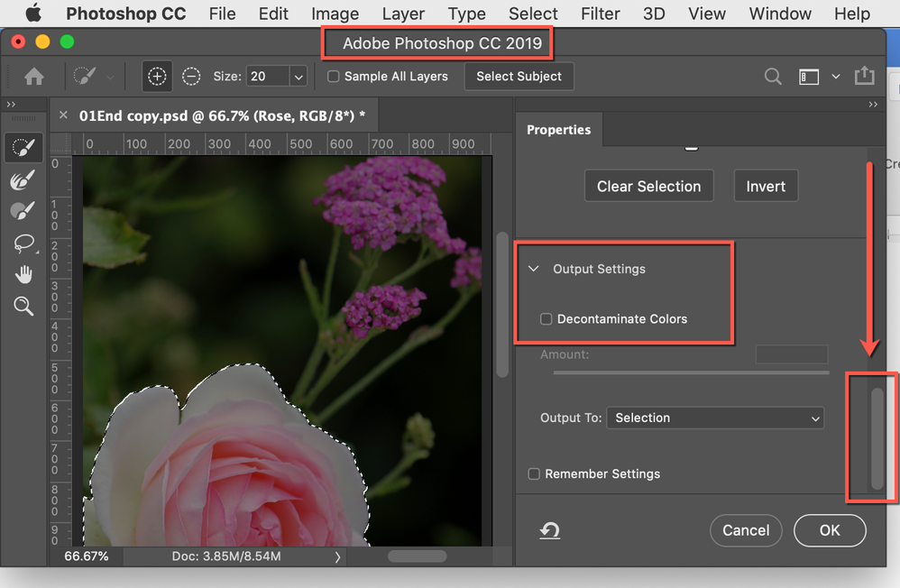The width and height of the screenshot is (900, 588).
Task: Open the Type menu
Action: (x=466, y=14)
